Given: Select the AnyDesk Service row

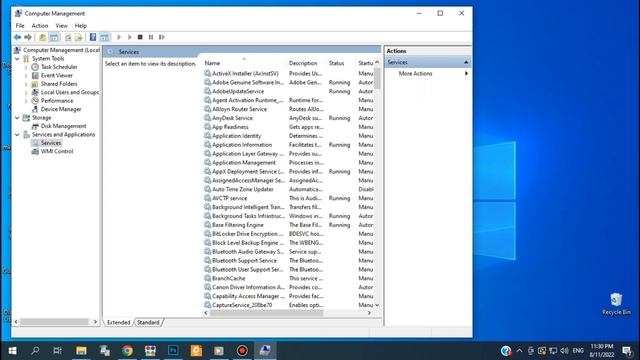Looking at the screenshot, I should click(x=232, y=118).
